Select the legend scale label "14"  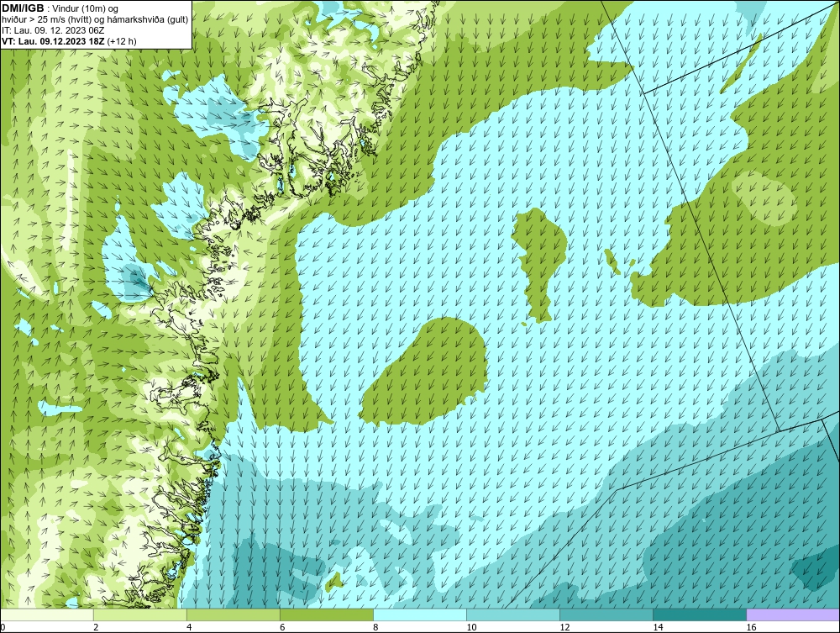[658, 627]
